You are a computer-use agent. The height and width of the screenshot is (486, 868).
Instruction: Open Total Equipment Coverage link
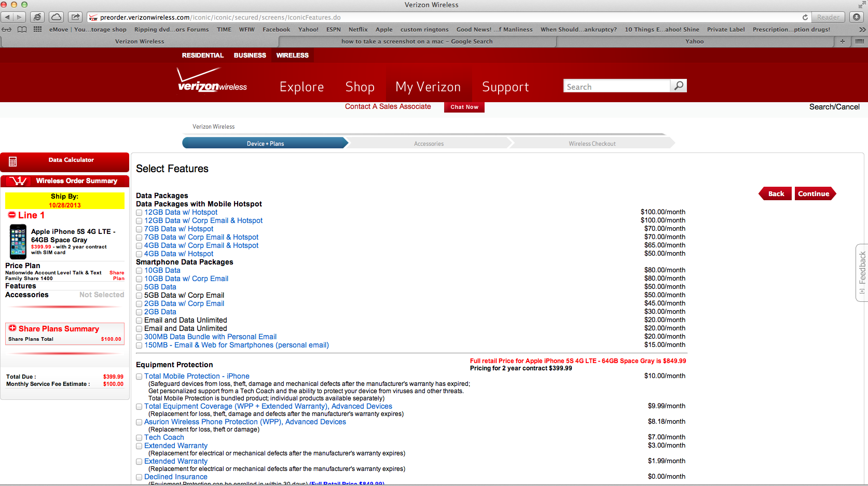pyautogui.click(x=268, y=406)
